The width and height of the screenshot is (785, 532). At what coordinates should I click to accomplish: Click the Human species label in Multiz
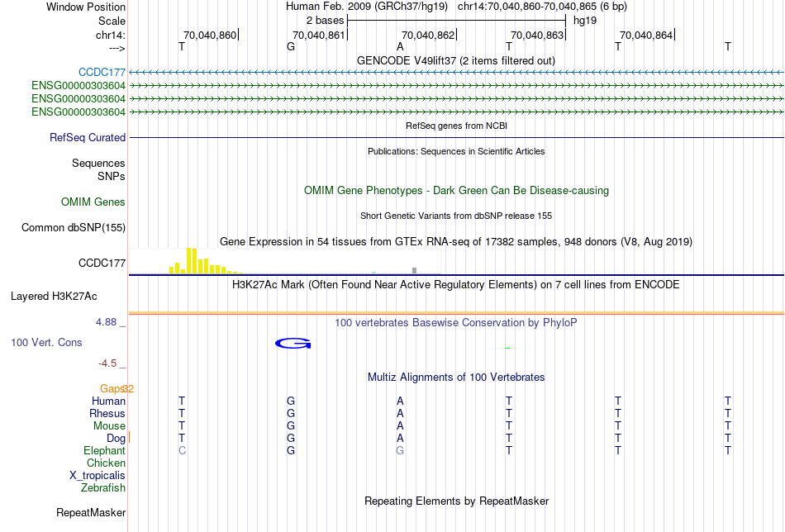[108, 401]
